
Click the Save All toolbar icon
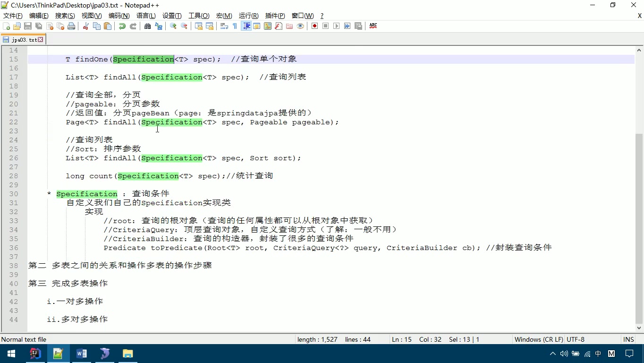pyautogui.click(x=39, y=26)
